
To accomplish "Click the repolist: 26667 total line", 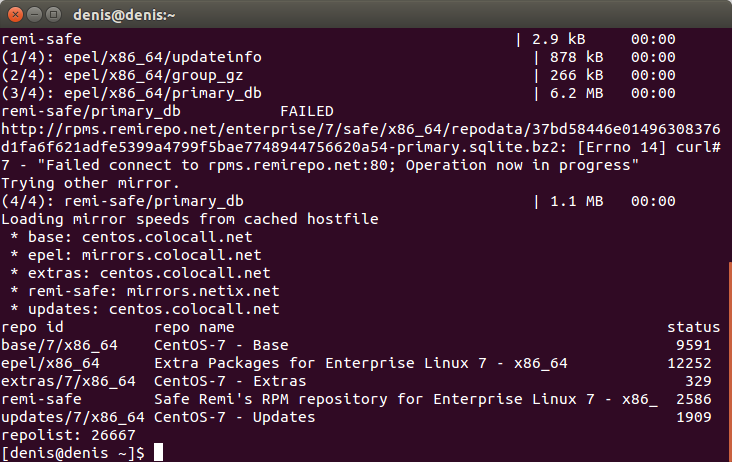I will (68, 435).
